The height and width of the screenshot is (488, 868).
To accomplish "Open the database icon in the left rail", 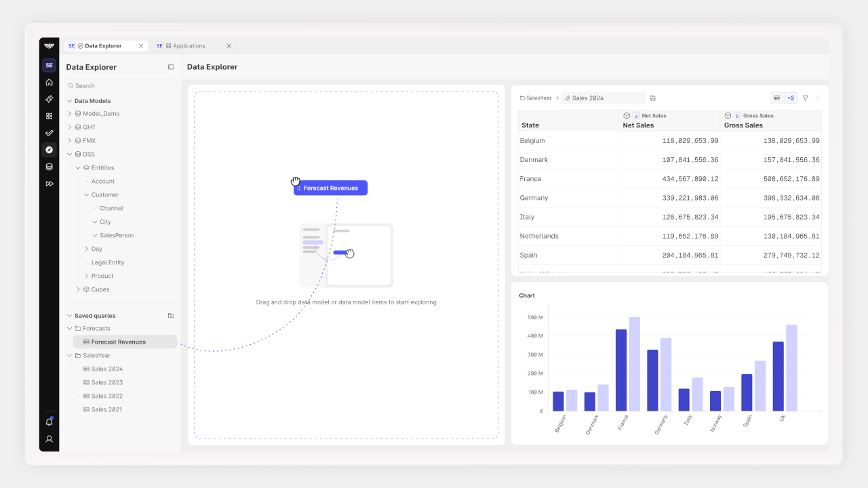I will [x=49, y=167].
